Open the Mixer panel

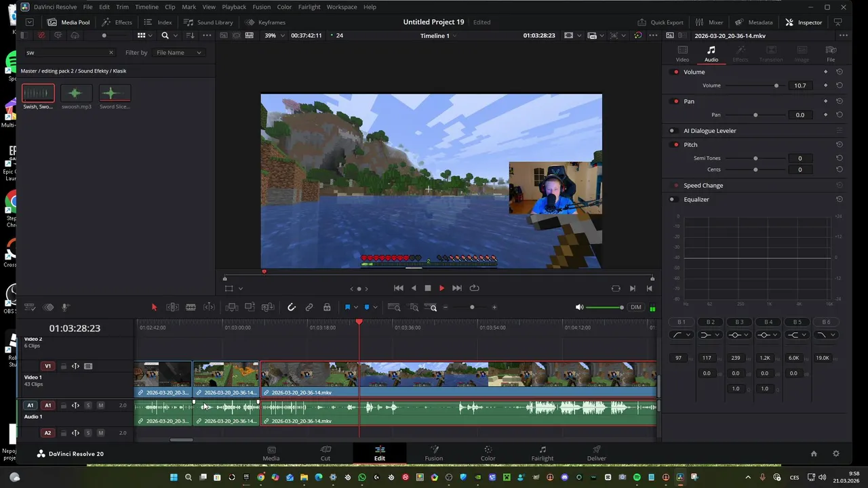pos(709,22)
